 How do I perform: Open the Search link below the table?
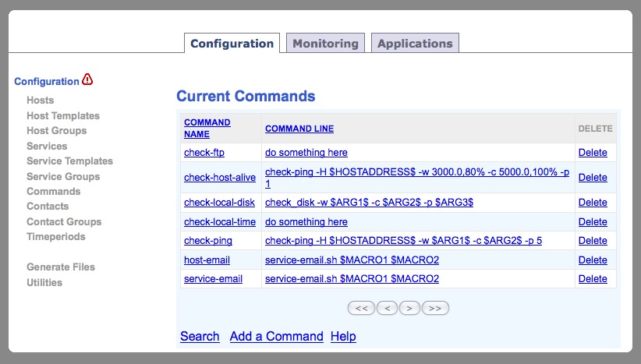click(x=200, y=336)
